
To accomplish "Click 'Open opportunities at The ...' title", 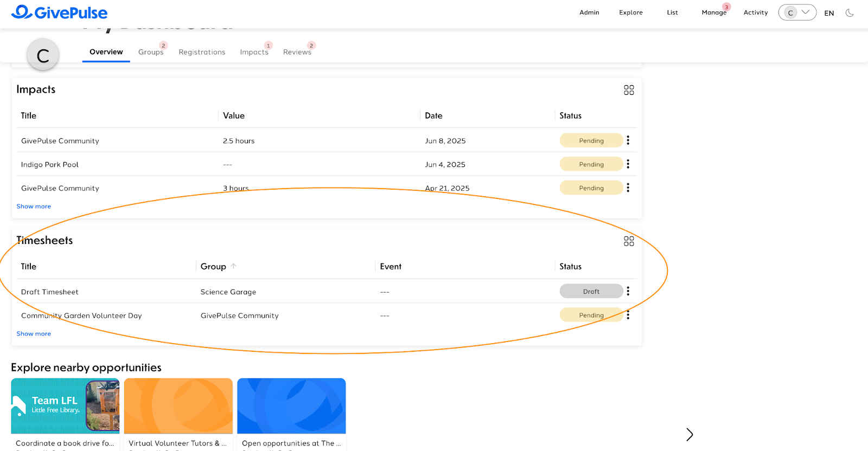I will (291, 443).
